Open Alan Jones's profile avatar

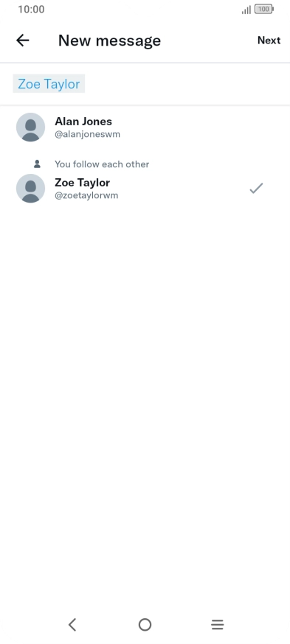(x=30, y=127)
